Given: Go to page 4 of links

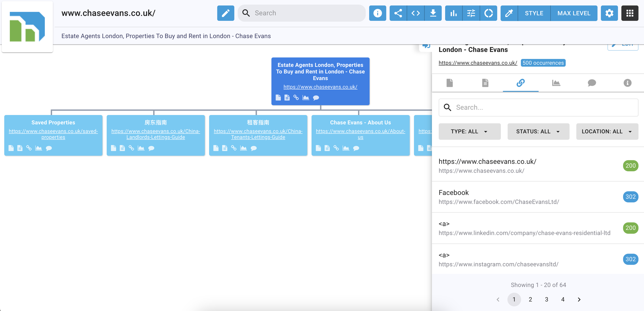Looking at the screenshot, I should (563, 299).
